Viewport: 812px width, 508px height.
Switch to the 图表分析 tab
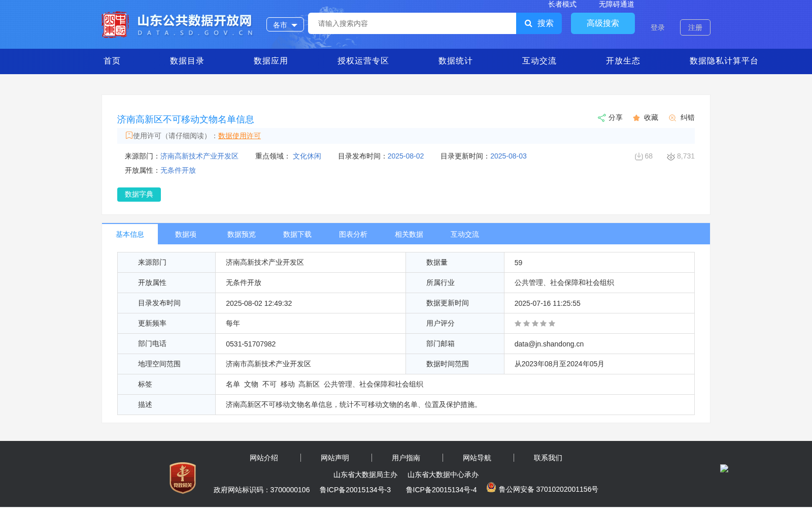click(x=353, y=234)
